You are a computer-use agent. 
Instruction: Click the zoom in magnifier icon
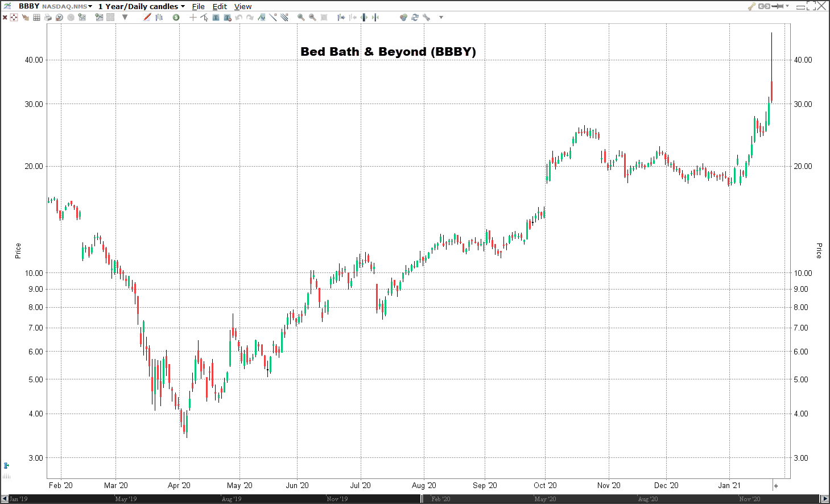pyautogui.click(x=301, y=17)
